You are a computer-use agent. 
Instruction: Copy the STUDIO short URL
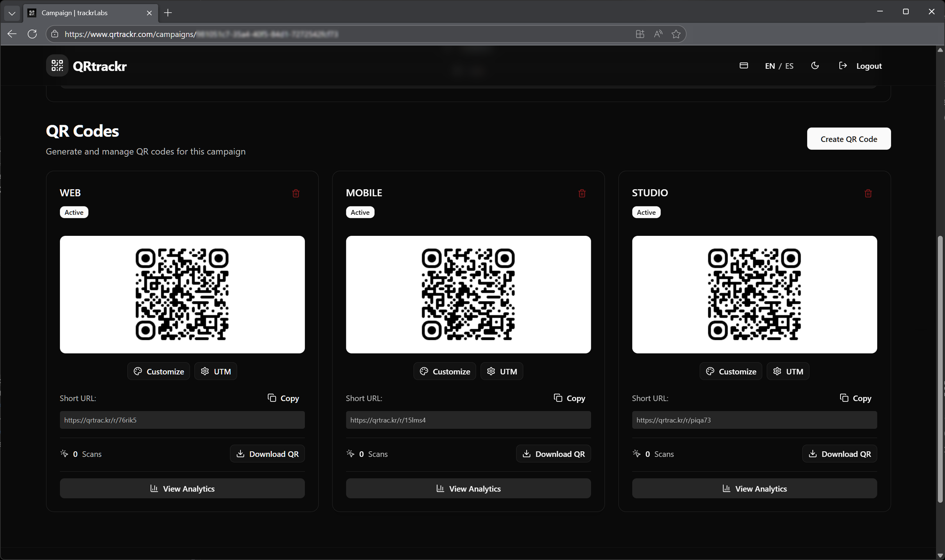tap(856, 398)
